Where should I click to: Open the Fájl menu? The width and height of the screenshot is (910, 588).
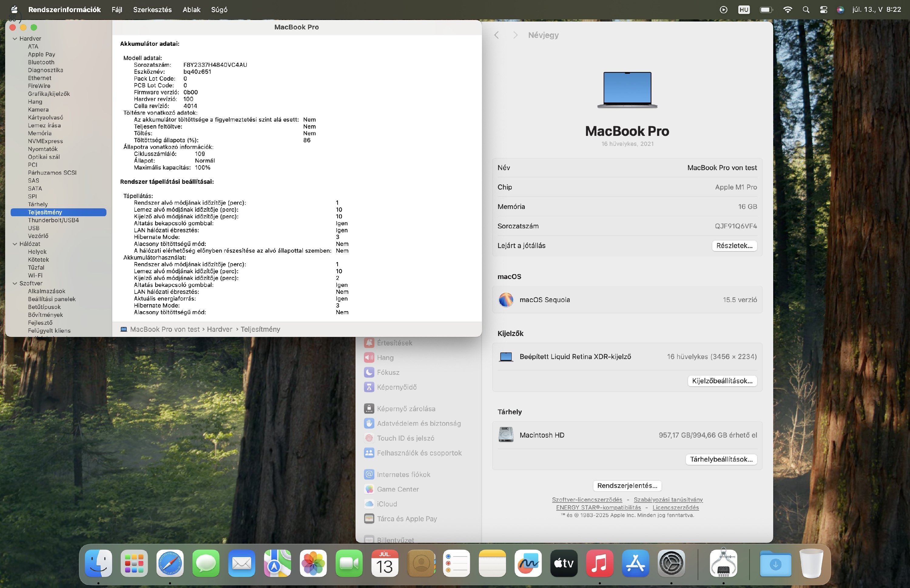117,9
